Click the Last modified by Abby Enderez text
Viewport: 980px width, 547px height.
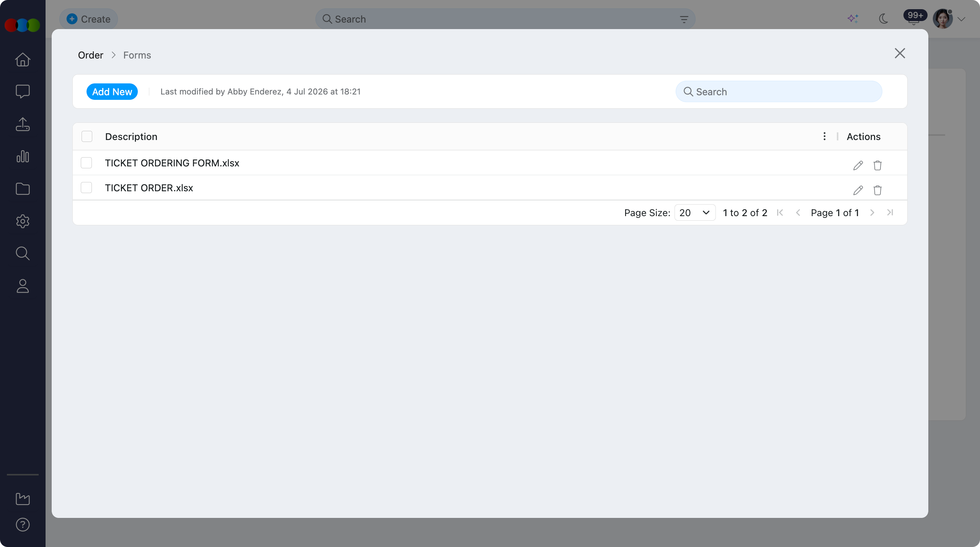[260, 92]
